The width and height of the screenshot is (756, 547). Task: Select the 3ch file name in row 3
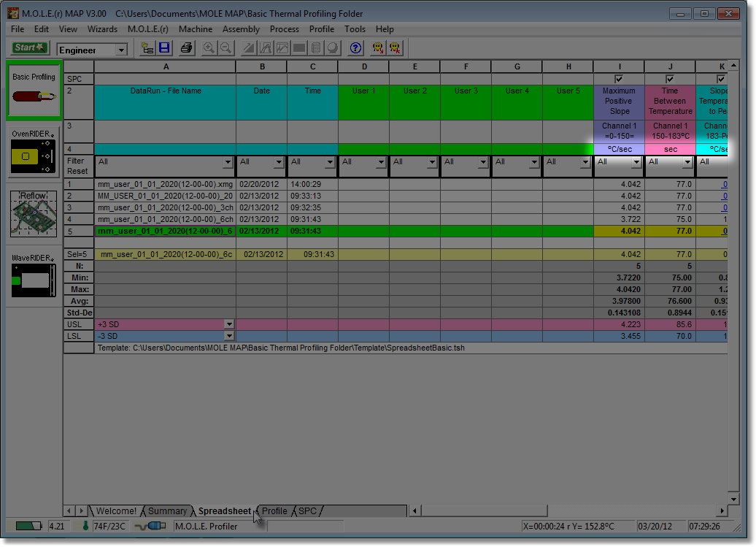pos(165,207)
